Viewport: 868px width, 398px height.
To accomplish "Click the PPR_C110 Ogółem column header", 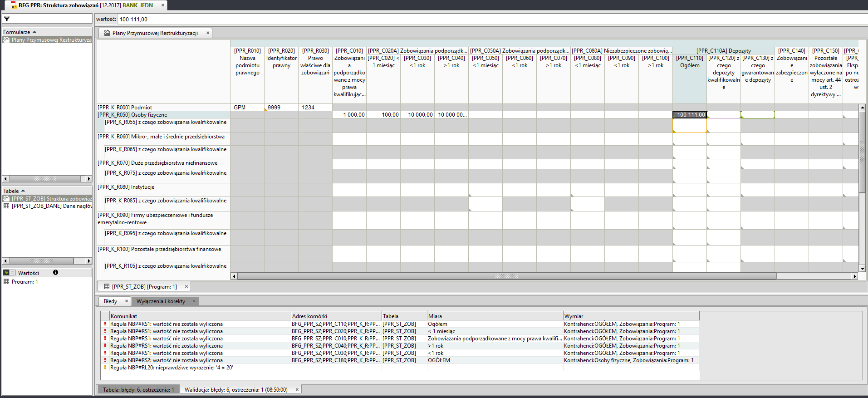I will tap(690, 79).
